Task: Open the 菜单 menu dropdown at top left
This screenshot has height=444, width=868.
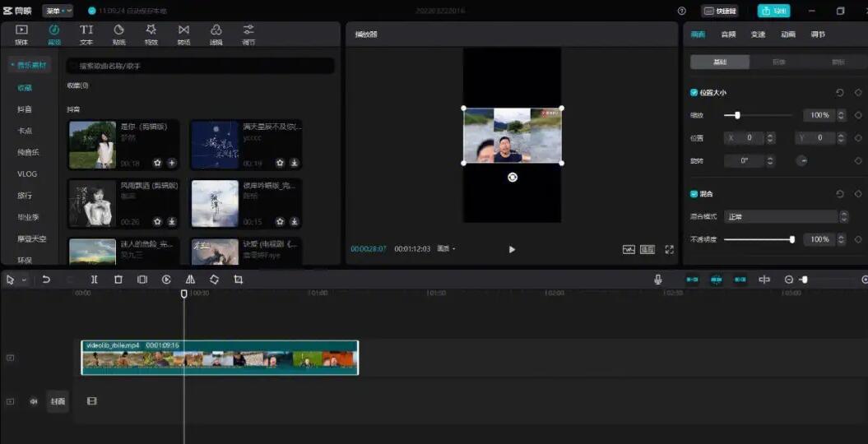Action: [57, 11]
